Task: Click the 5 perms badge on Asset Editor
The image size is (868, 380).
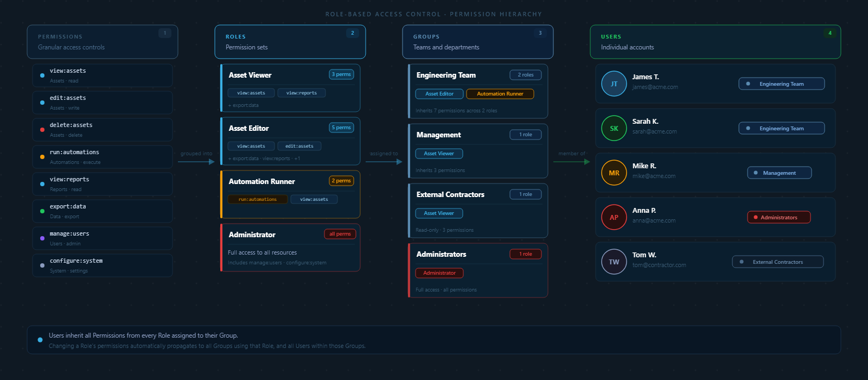Action: [342, 128]
